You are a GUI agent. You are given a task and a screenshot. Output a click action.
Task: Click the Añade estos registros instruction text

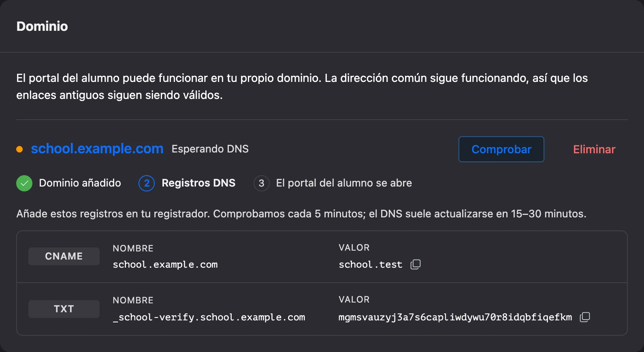301,214
